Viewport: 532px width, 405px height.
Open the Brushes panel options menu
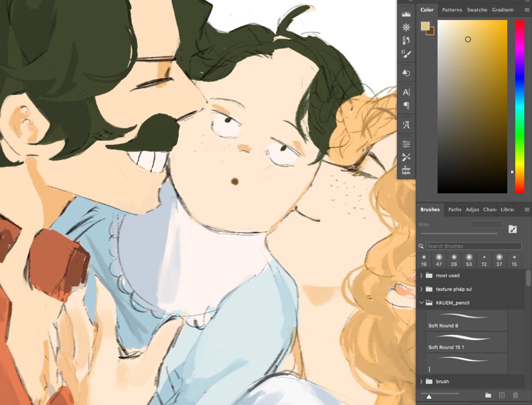coord(527,210)
